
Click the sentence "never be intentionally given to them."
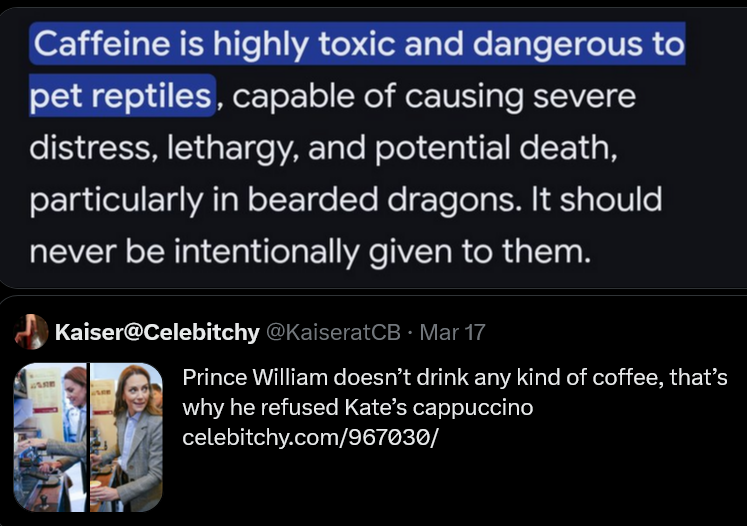[310, 250]
